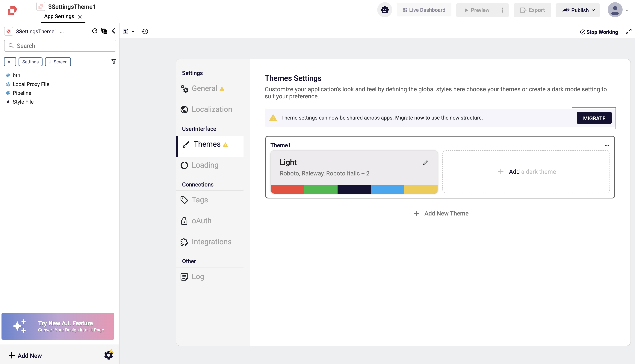Edit the Light theme pencil icon
635x364 pixels.
(x=425, y=163)
